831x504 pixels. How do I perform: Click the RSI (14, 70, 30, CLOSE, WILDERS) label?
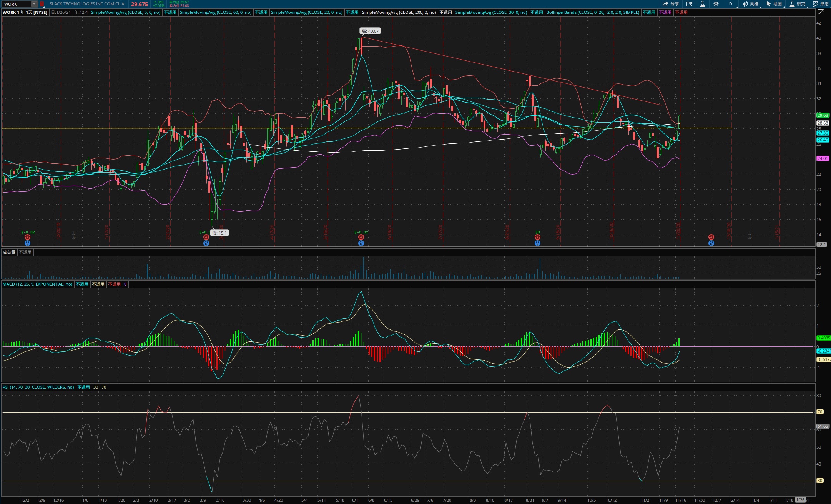coord(38,387)
